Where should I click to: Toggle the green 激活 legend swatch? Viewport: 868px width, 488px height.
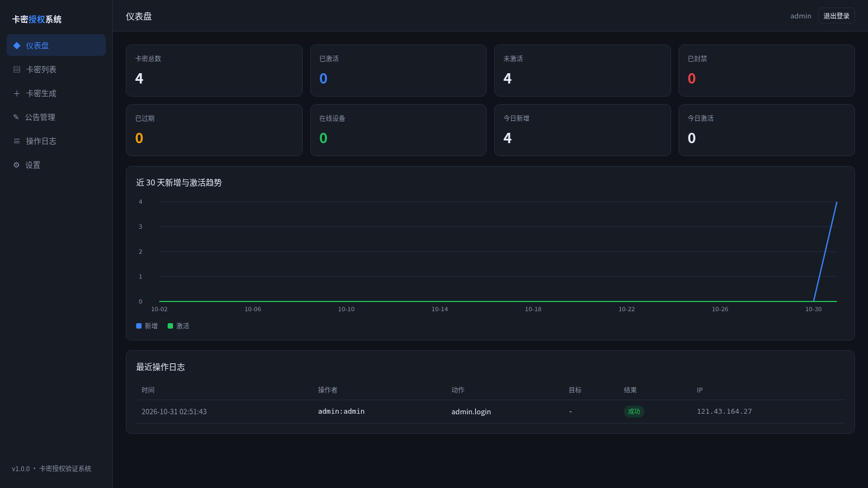[x=170, y=326]
